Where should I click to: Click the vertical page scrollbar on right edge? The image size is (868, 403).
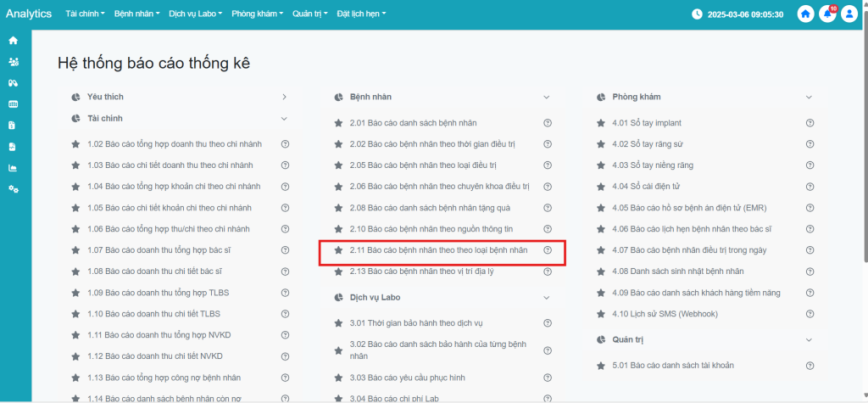[x=864, y=212]
